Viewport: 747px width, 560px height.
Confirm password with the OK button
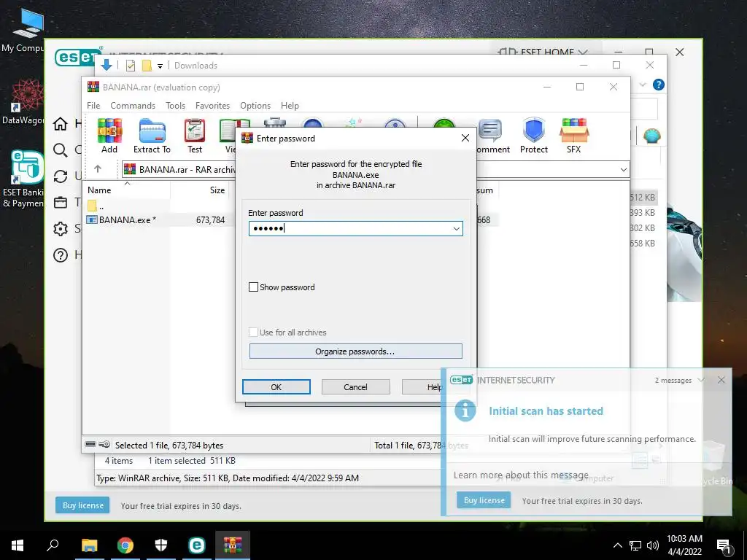[276, 387]
